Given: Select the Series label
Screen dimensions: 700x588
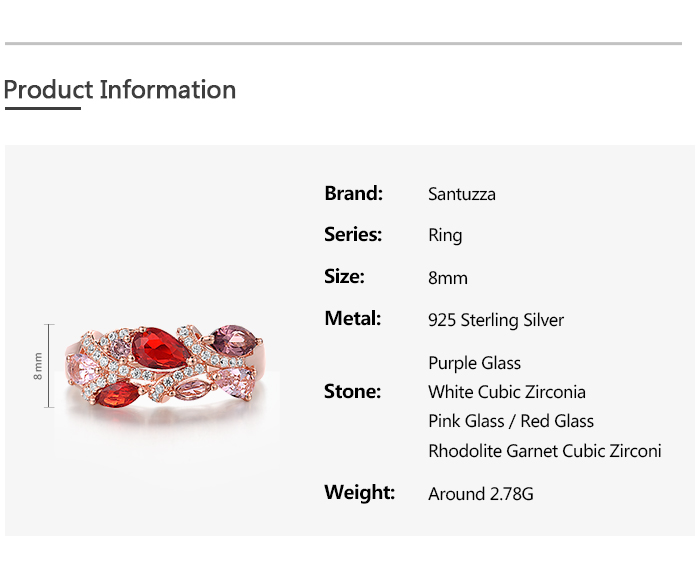Looking at the screenshot, I should (x=353, y=235).
